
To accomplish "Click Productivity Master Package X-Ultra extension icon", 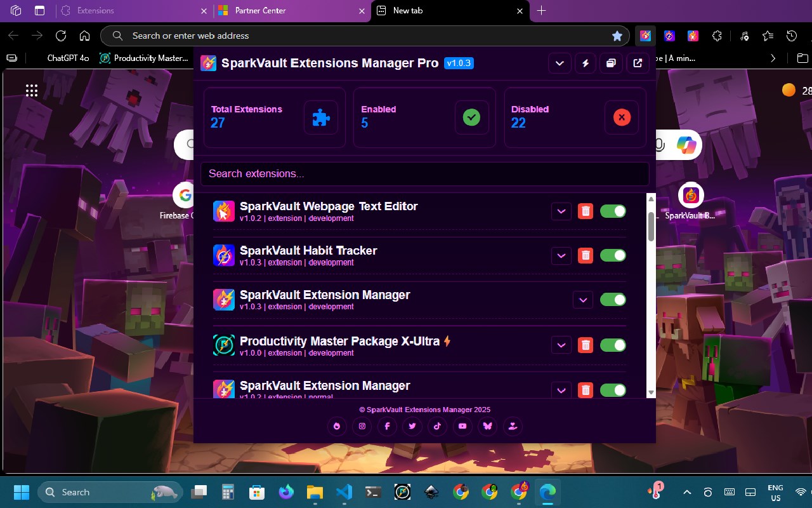I will click(224, 345).
